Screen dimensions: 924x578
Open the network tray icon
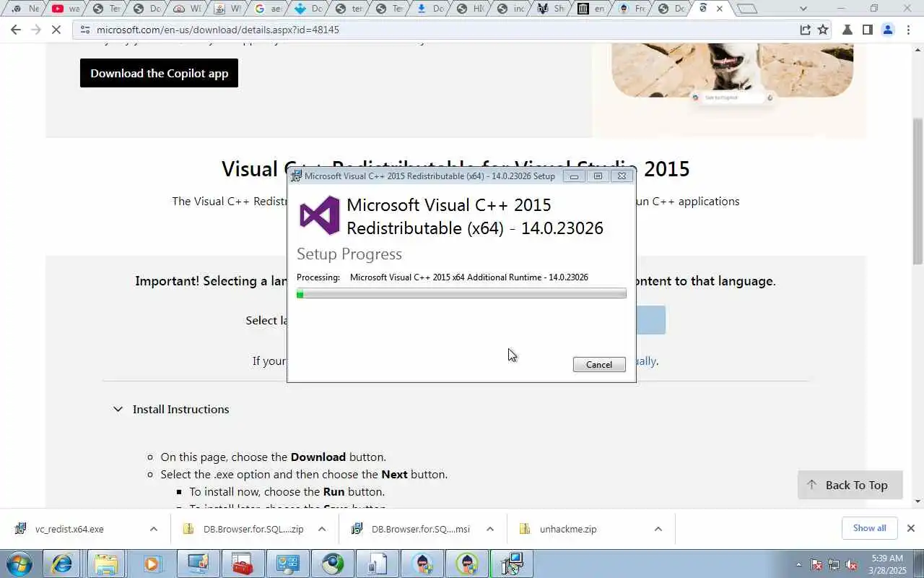[834, 564]
